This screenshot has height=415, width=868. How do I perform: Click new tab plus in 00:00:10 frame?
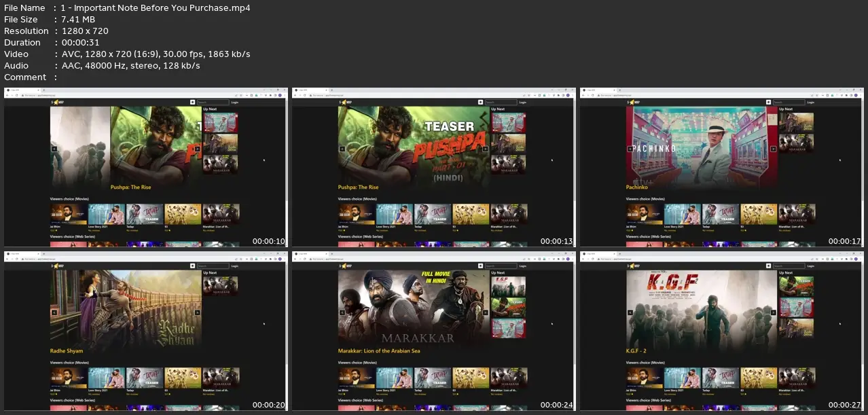(x=44, y=90)
